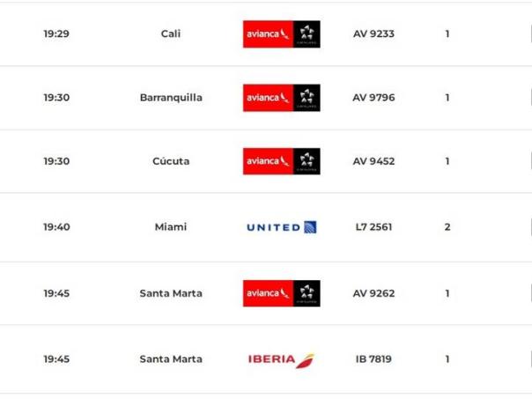Viewport: 532px width, 399px height.
Task: Click the Avianca logo beside flight AV 9262
Action: [281, 293]
